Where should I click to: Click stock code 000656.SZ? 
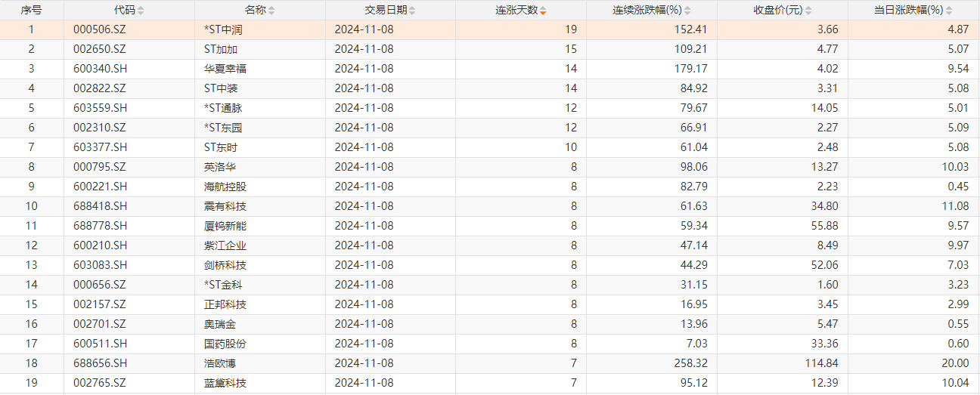tap(98, 285)
